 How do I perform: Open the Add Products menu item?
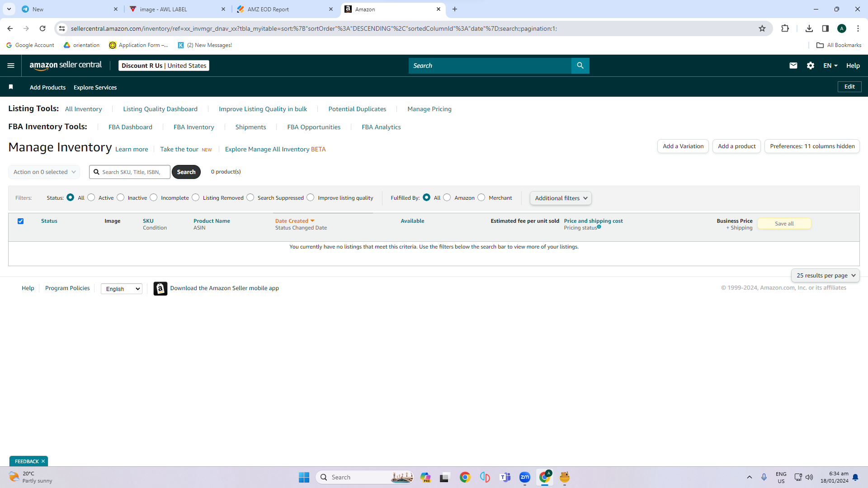[x=47, y=87]
